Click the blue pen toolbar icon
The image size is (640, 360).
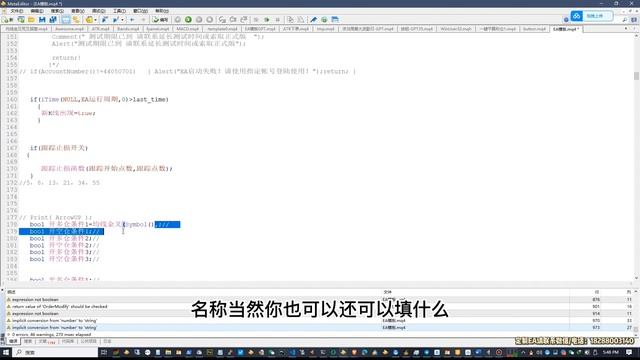click(313, 20)
